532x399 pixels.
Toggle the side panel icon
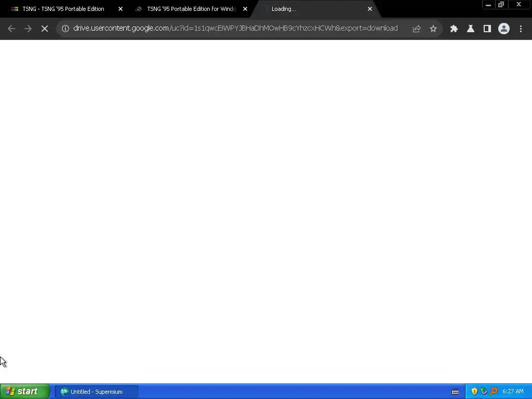point(487,29)
